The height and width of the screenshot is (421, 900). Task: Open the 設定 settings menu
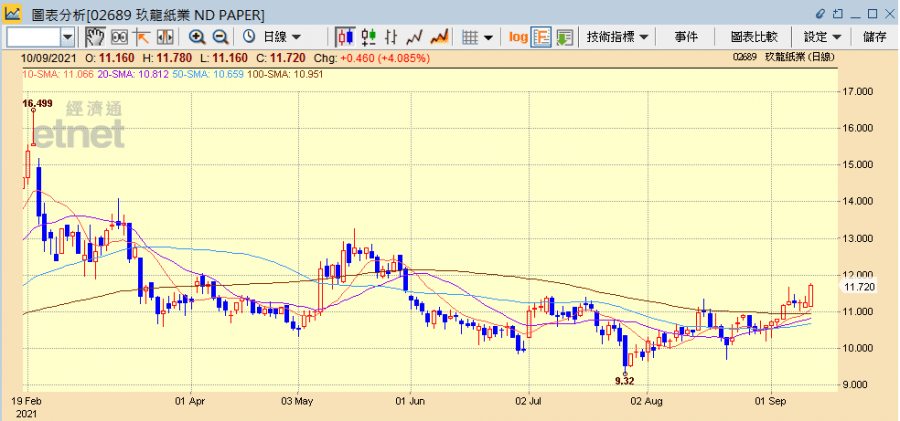coord(822,37)
